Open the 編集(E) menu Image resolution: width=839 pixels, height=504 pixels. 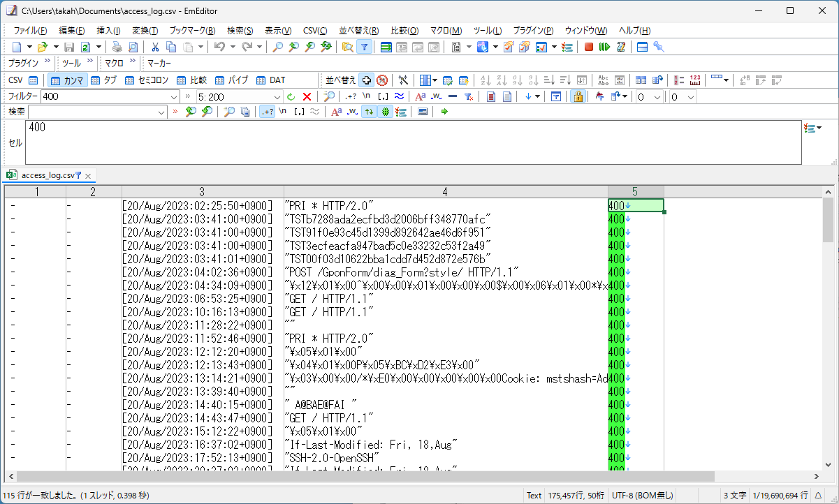click(71, 31)
